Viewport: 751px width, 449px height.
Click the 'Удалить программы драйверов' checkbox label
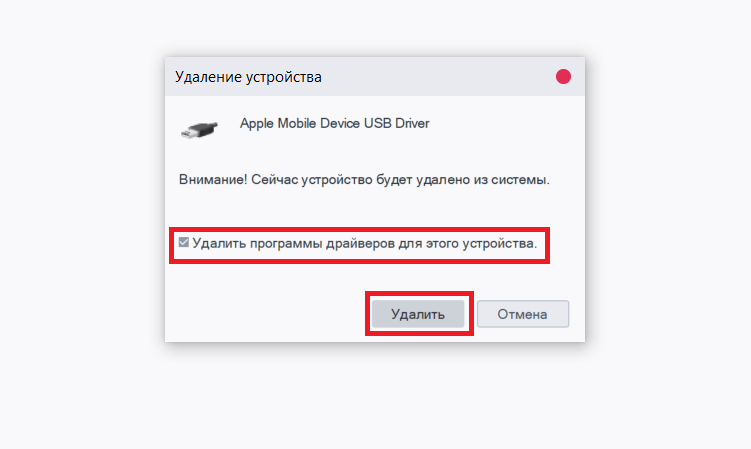click(x=364, y=243)
